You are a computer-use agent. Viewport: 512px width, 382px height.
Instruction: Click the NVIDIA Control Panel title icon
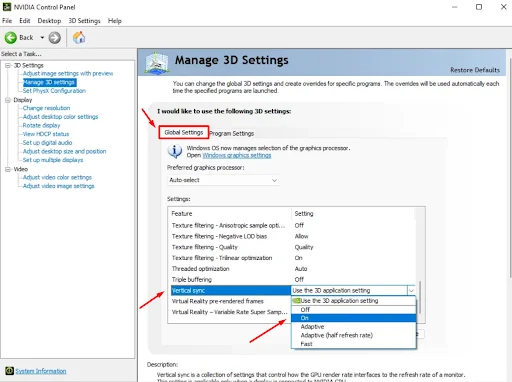point(7,7)
